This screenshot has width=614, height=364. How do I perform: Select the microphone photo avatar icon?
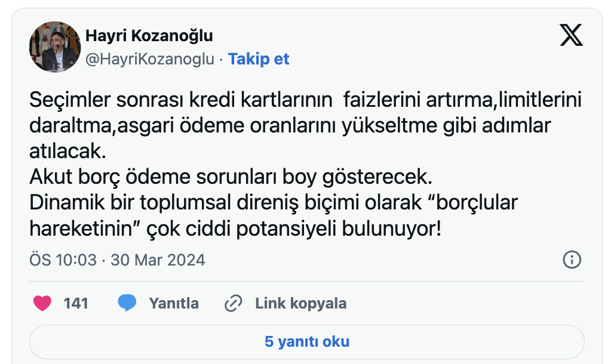(x=54, y=47)
